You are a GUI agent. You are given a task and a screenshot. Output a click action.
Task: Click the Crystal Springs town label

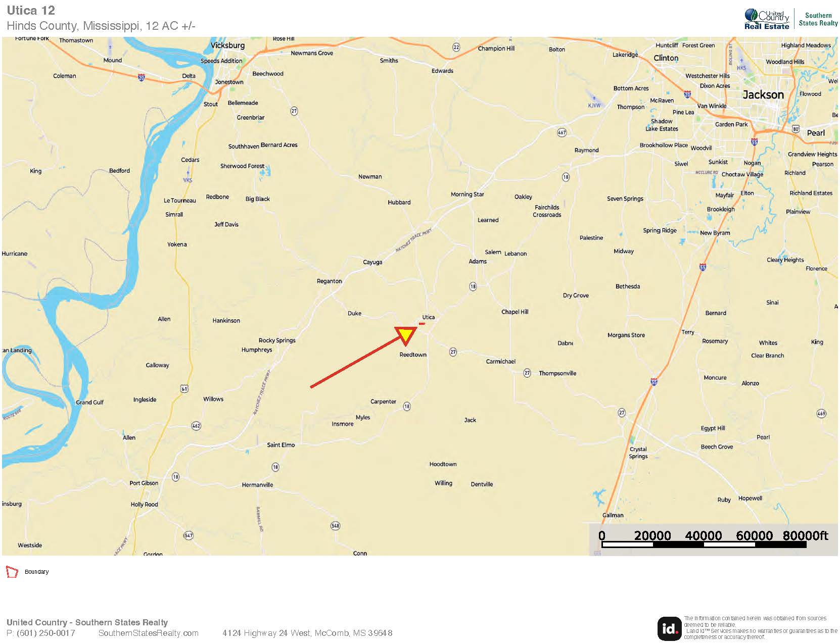click(638, 453)
